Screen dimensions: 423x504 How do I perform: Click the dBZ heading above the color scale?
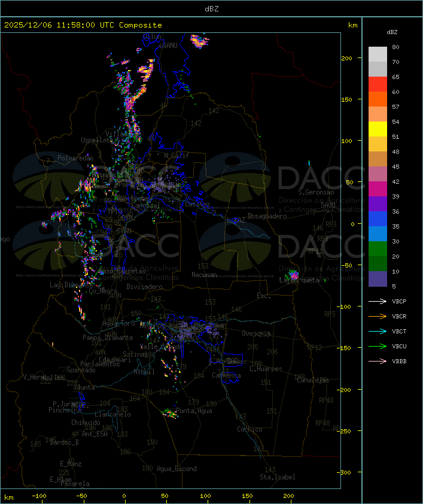392,32
